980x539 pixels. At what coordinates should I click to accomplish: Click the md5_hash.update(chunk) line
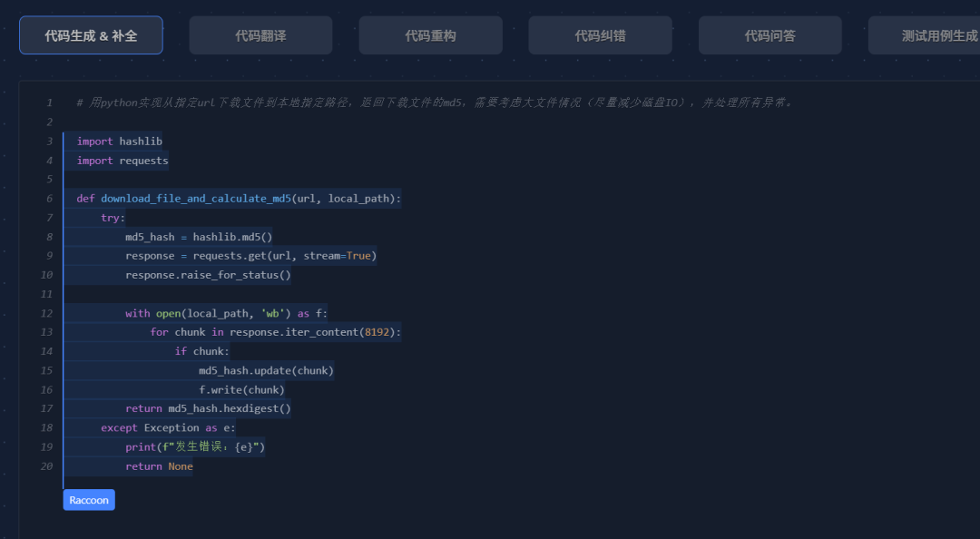click(x=266, y=371)
